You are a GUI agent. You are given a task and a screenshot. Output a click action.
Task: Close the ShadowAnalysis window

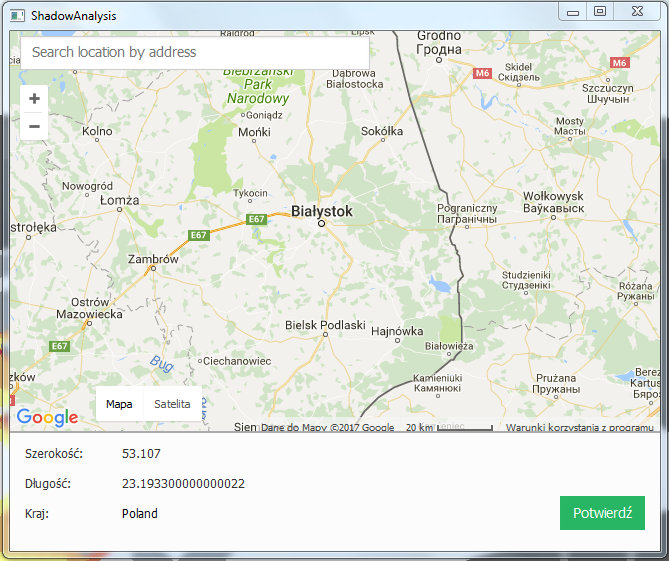coord(637,12)
